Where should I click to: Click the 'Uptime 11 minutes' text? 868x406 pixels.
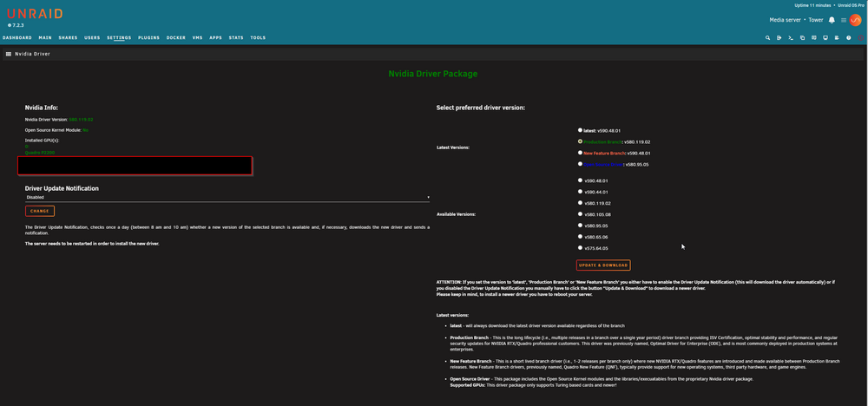pyautogui.click(x=811, y=5)
